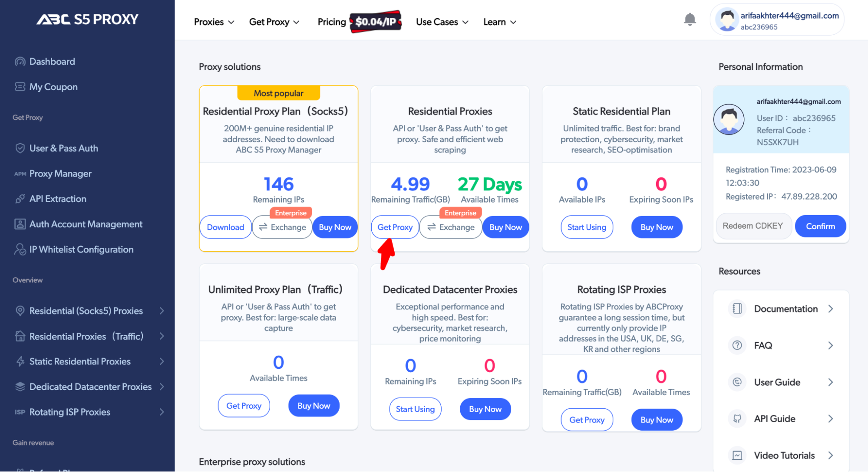The image size is (868, 472).
Task: Click the ABC S5 PROXY logo
Action: click(x=87, y=19)
